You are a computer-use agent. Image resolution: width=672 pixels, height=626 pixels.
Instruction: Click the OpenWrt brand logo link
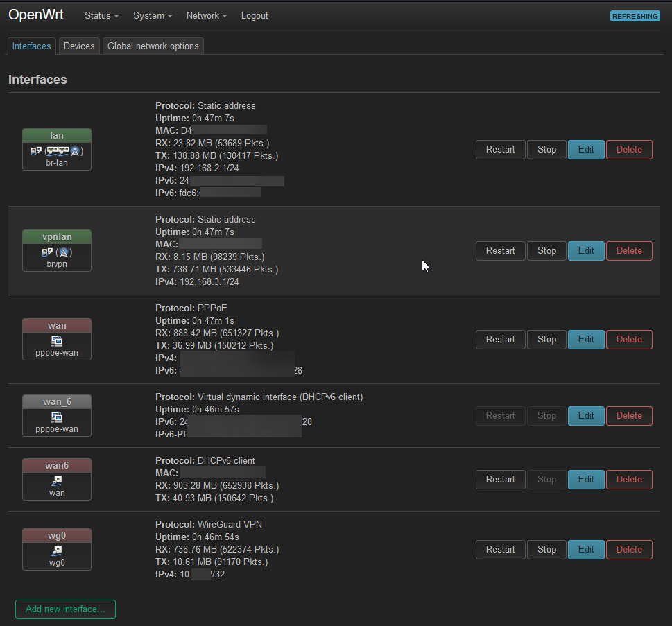pos(36,15)
